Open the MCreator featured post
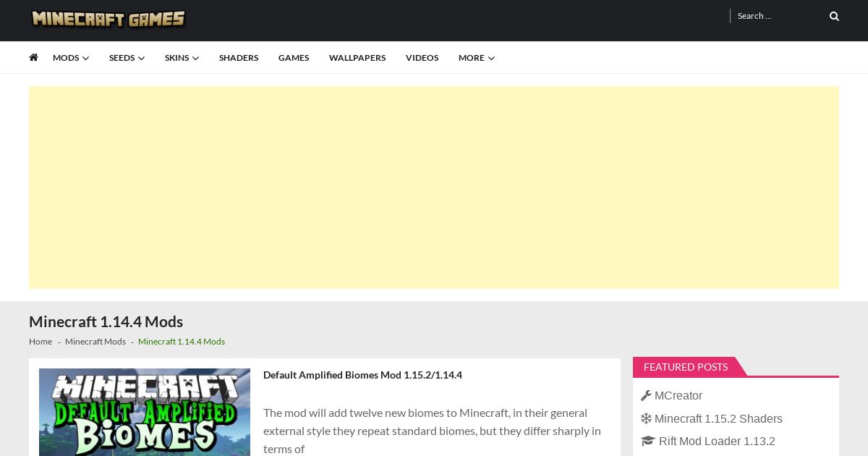 [x=678, y=396]
